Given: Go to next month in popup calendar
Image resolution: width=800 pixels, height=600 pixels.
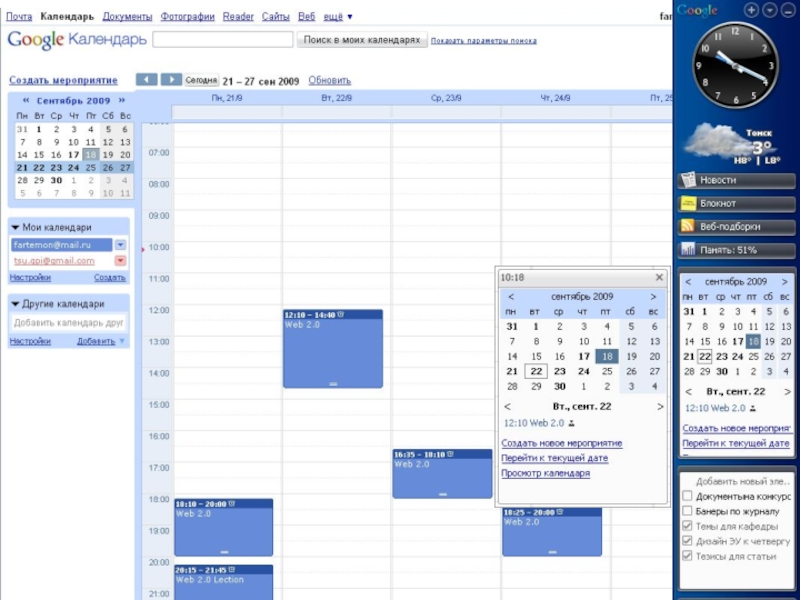Looking at the screenshot, I should 653,296.
